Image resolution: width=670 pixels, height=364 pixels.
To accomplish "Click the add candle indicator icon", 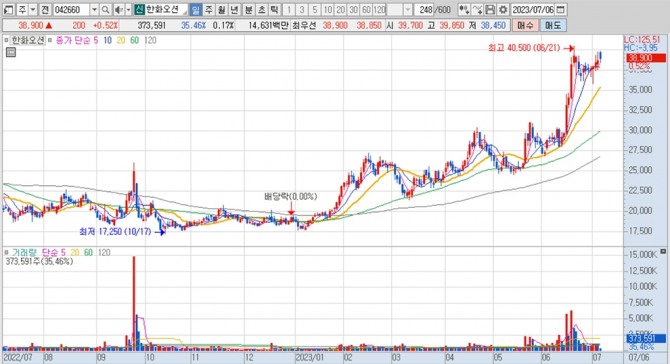I will pos(464,9).
